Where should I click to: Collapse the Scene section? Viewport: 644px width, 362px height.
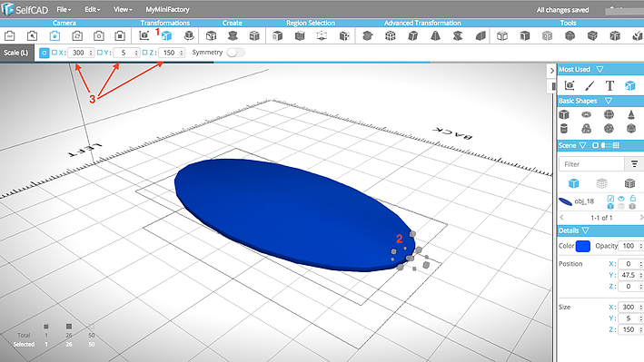coord(583,145)
